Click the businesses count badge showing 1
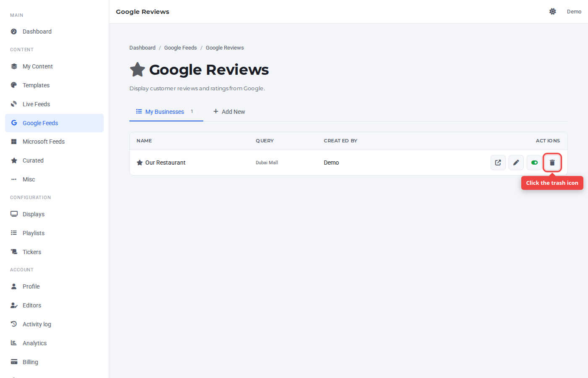588x378 pixels. pos(192,112)
